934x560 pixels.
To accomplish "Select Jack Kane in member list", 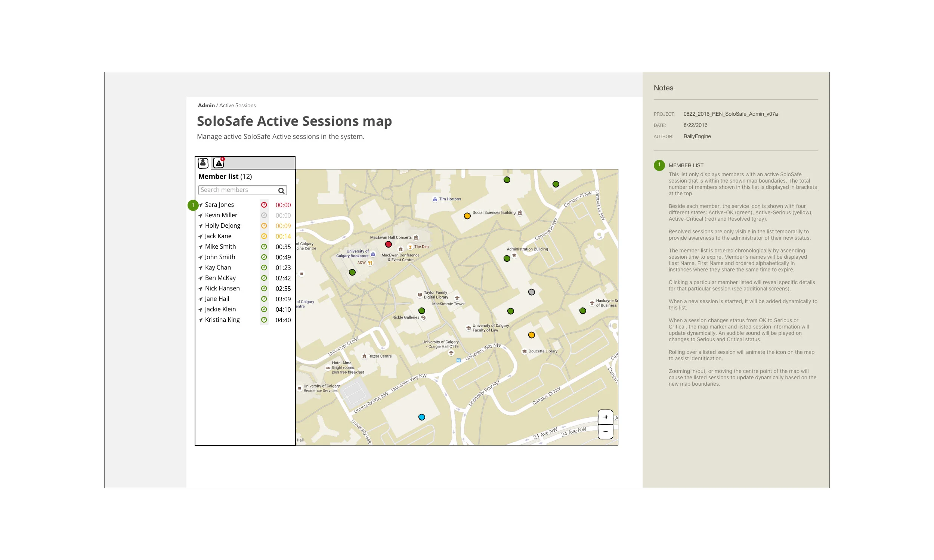I will click(x=218, y=236).
